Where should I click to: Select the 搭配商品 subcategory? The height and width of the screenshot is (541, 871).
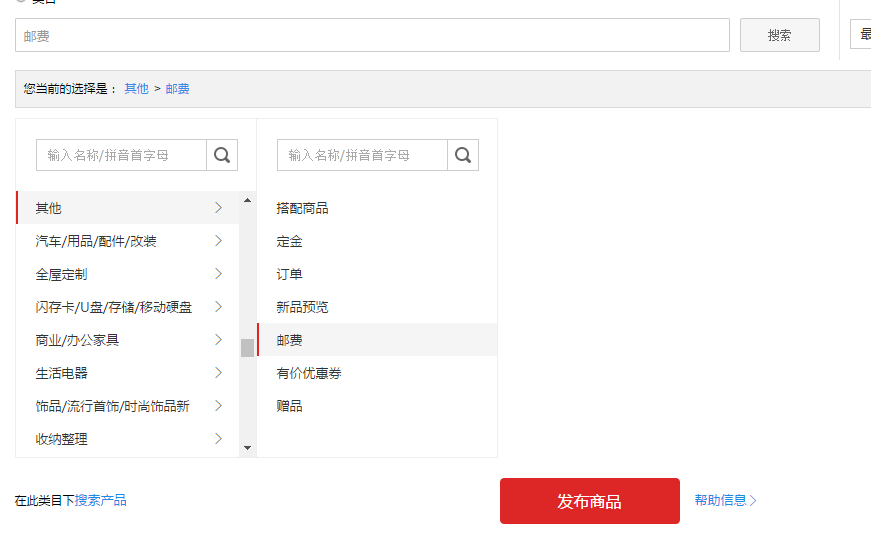303,208
